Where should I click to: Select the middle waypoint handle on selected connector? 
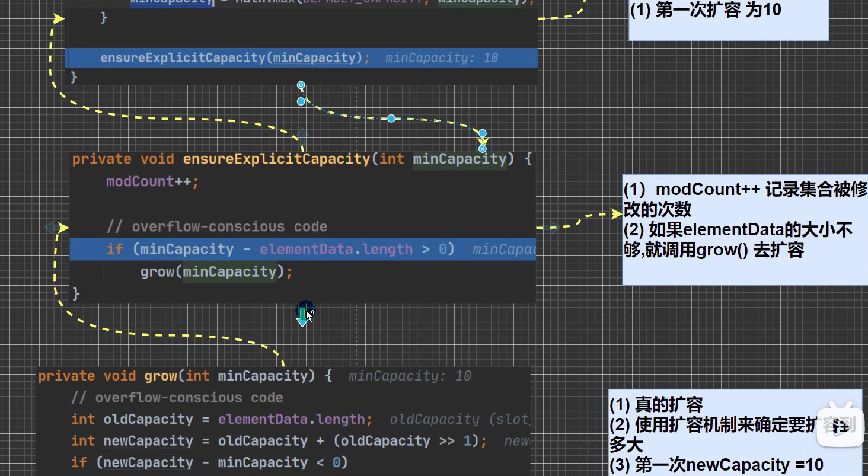point(391,119)
